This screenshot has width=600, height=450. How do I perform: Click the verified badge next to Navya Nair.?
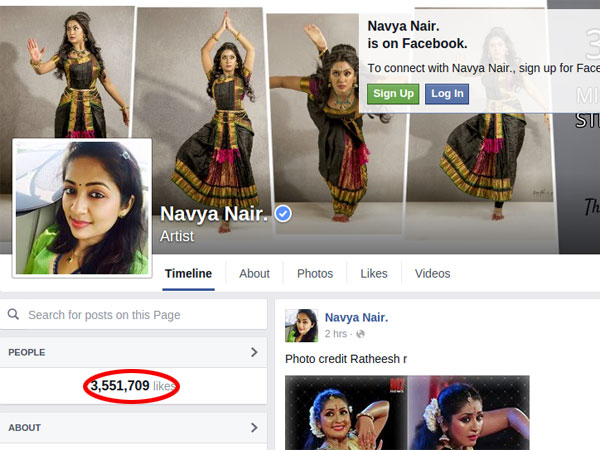(283, 214)
